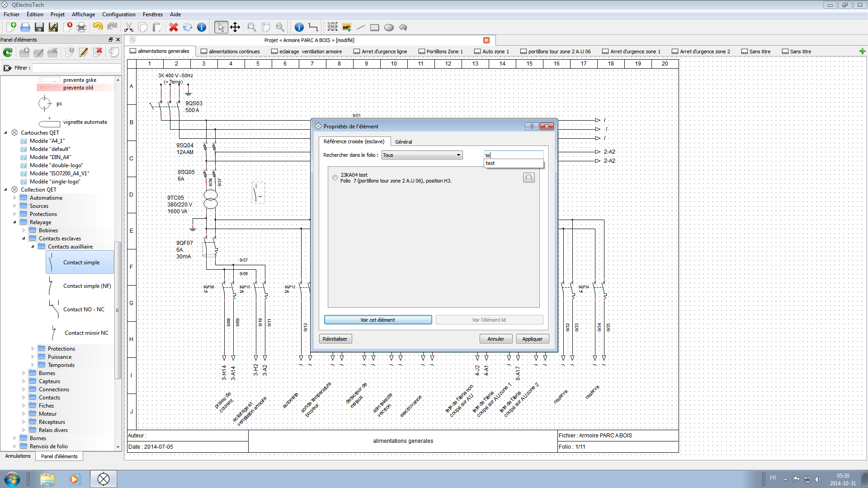868x488 pixels.
Task: Collapse the Collection QET tree node
Action: pyautogui.click(x=6, y=190)
